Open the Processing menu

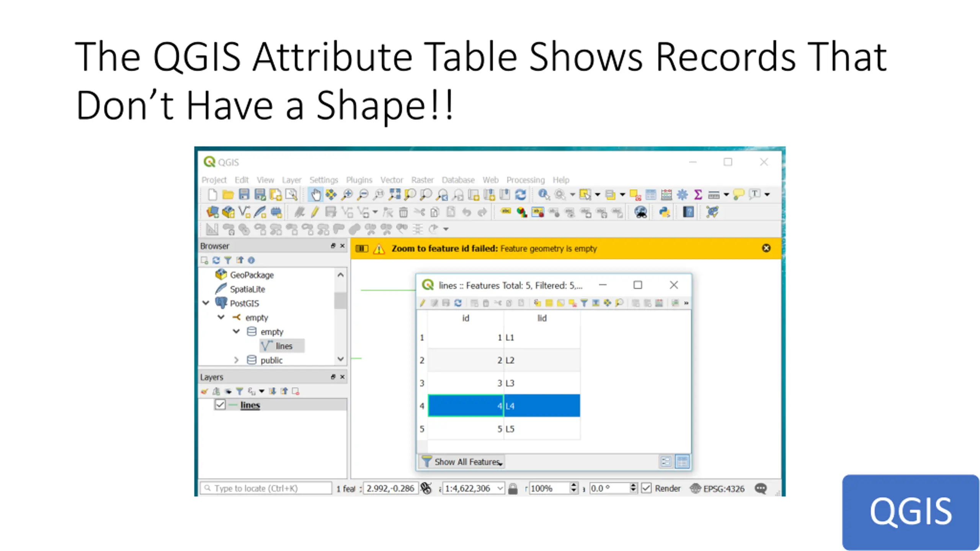tap(526, 180)
